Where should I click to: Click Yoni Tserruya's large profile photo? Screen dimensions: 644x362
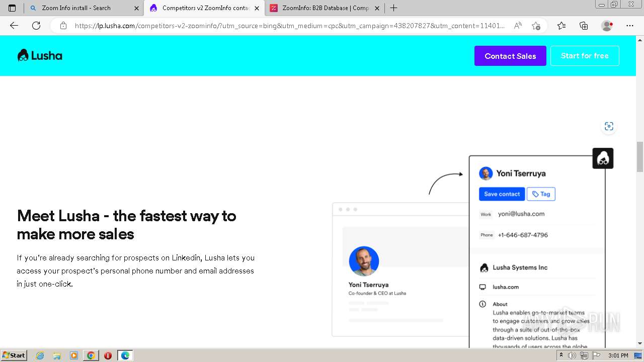pos(364,261)
